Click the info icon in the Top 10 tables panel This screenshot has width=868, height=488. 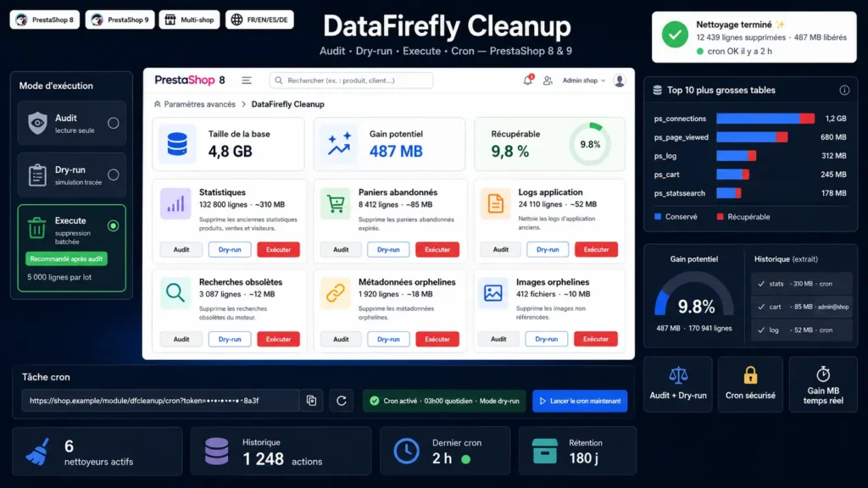(844, 90)
